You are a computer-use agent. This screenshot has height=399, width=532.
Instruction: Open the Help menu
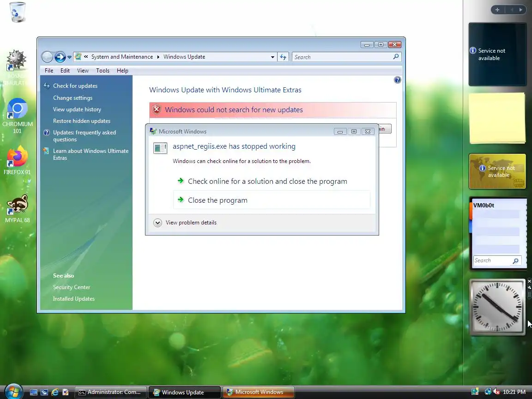coord(122,71)
